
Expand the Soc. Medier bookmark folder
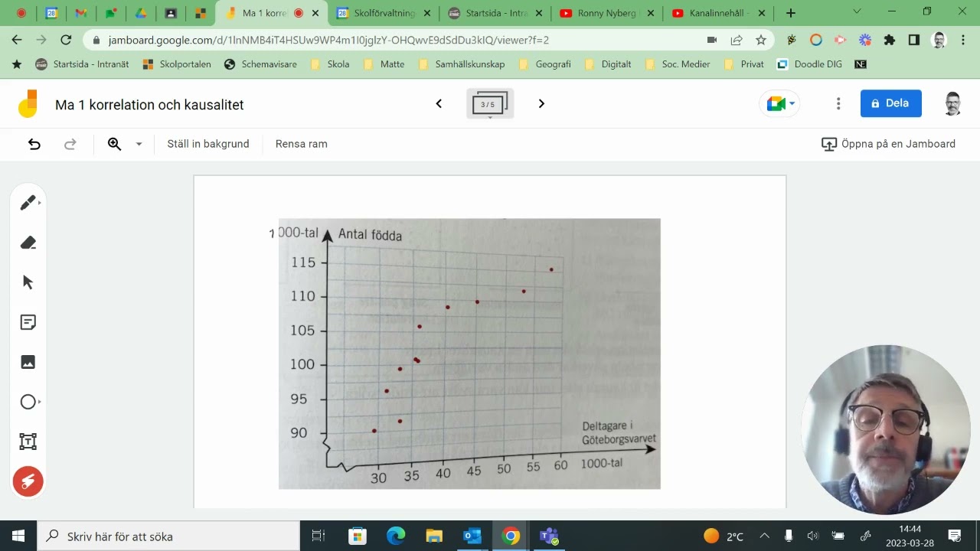coord(678,64)
